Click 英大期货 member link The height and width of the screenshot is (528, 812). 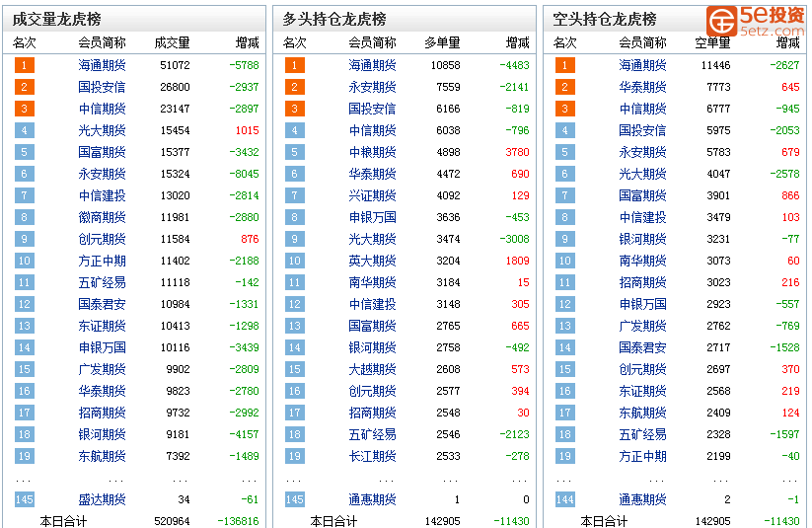[372, 261]
